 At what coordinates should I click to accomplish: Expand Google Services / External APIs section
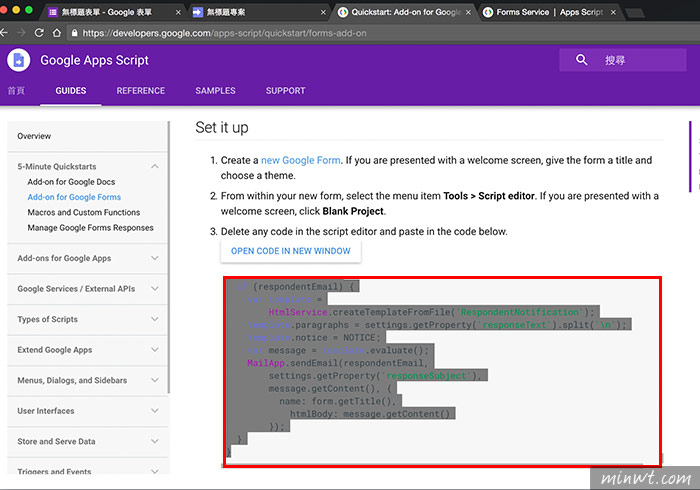point(154,289)
